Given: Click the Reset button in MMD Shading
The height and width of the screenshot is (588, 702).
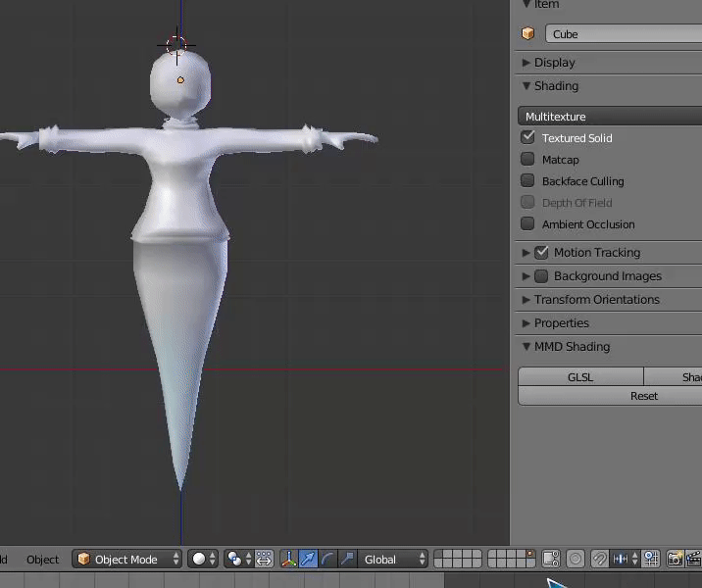Looking at the screenshot, I should 643,396.
